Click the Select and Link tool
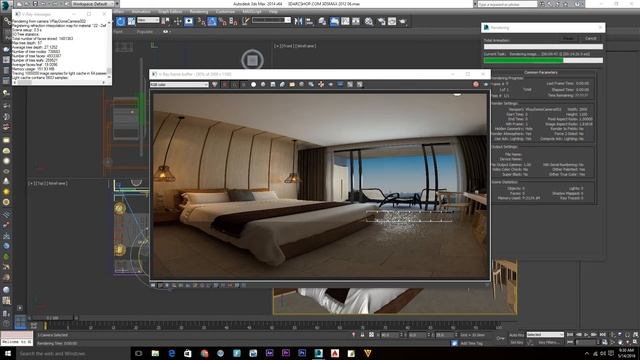The image size is (640, 360). point(7,20)
